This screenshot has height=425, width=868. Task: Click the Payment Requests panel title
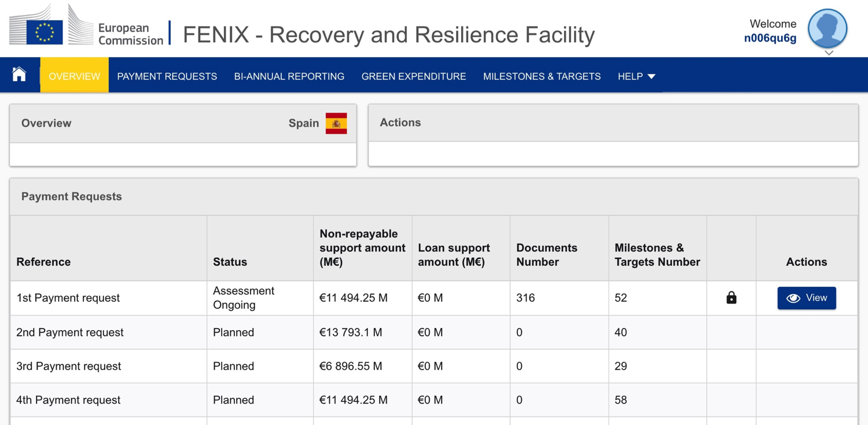[71, 197]
